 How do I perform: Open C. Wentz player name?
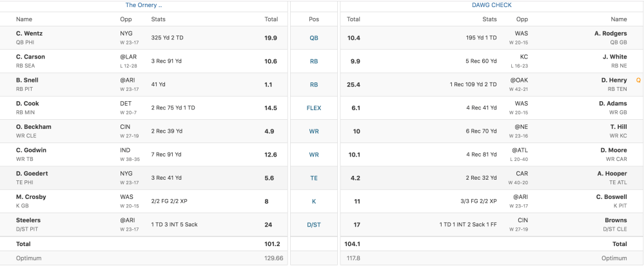pyautogui.click(x=30, y=33)
